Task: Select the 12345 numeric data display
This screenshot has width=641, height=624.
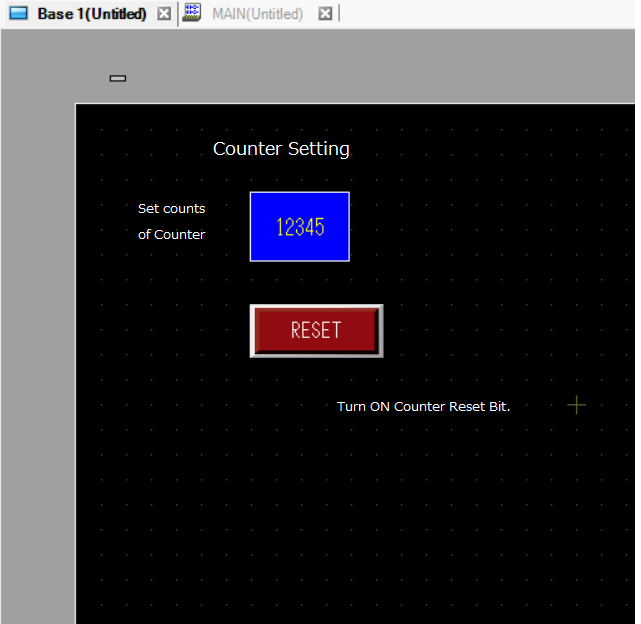Action: click(300, 227)
